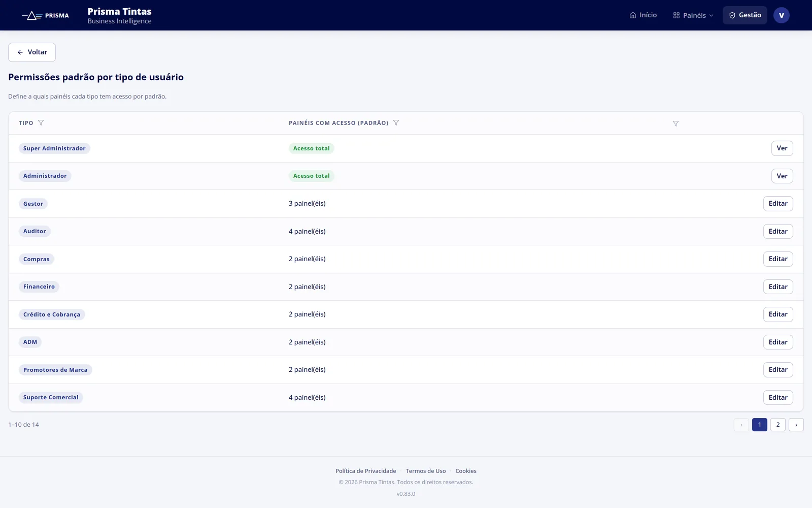Edit Compras default permissions
Screen dimensions: 812x508
(x=778, y=259)
